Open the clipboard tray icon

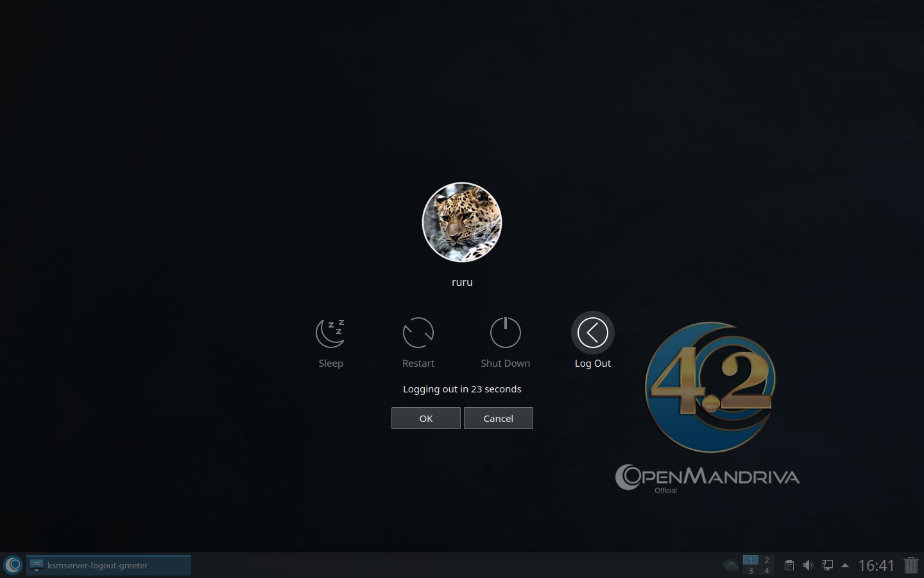789,565
